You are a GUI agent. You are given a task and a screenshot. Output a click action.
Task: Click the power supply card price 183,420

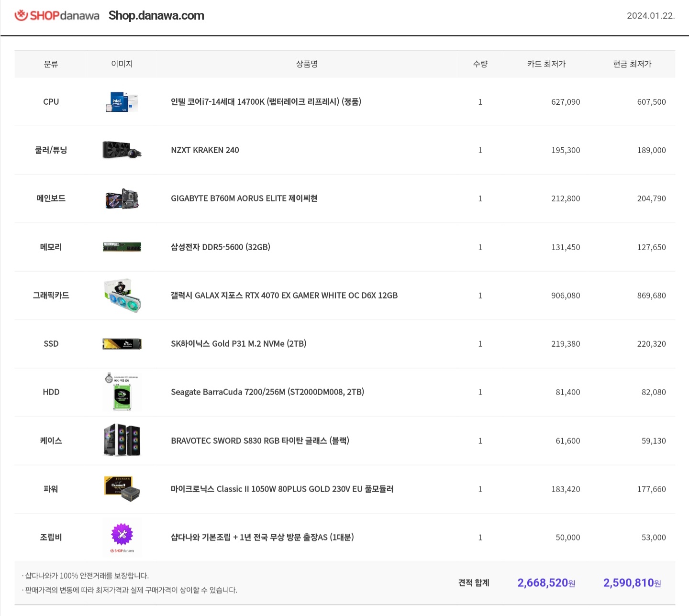[x=566, y=489]
